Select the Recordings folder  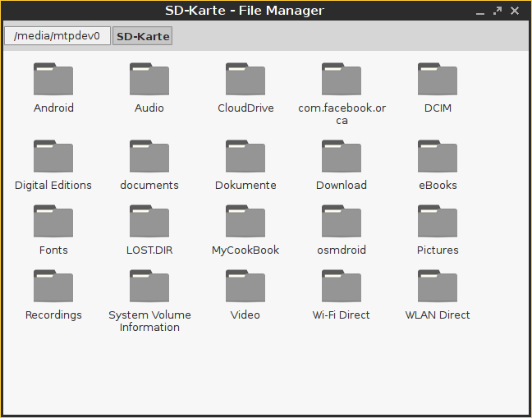point(53,287)
